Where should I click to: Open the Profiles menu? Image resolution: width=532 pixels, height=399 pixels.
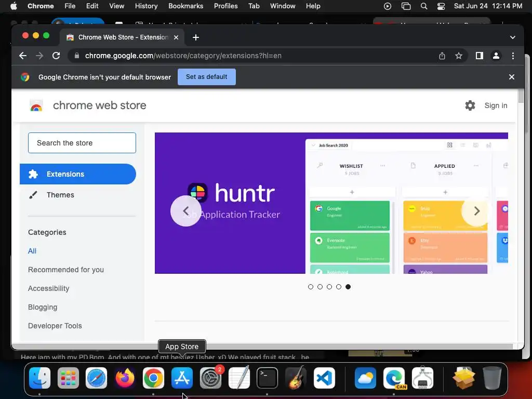tap(225, 6)
